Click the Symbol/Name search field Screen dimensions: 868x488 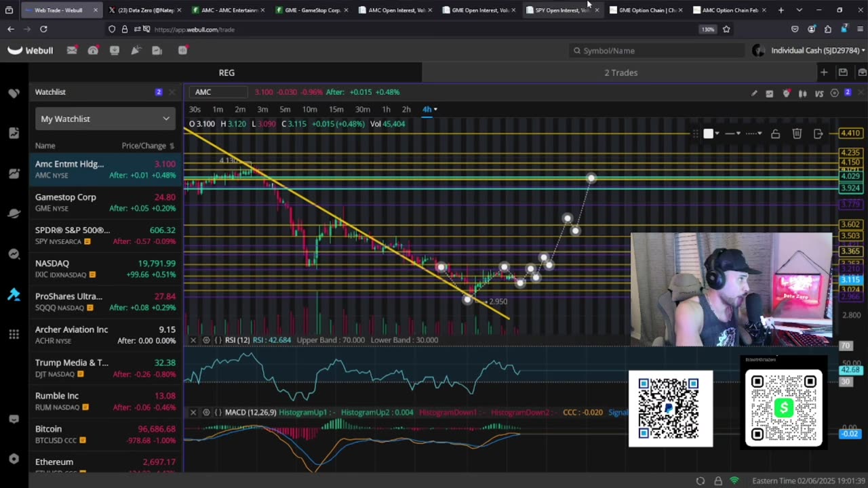[658, 51]
